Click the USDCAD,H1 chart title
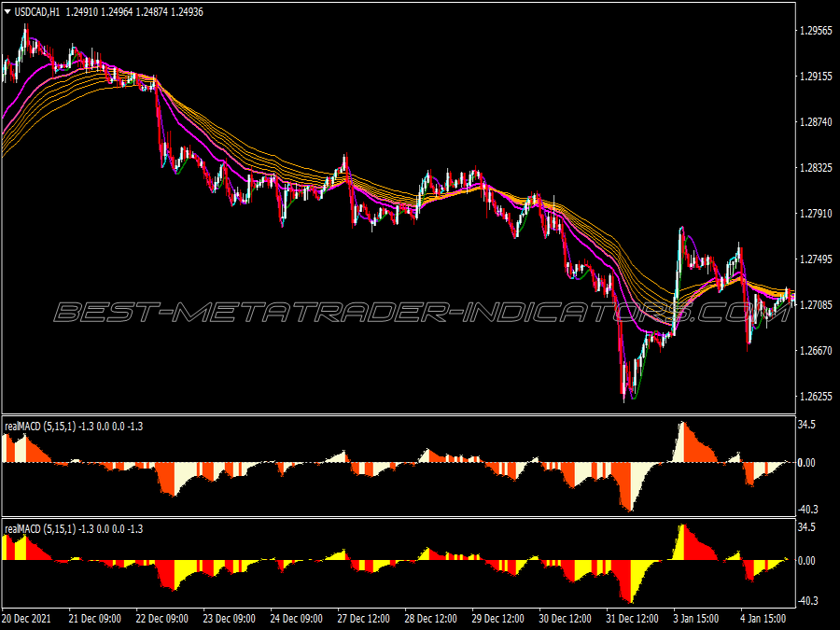 pyautogui.click(x=37, y=12)
